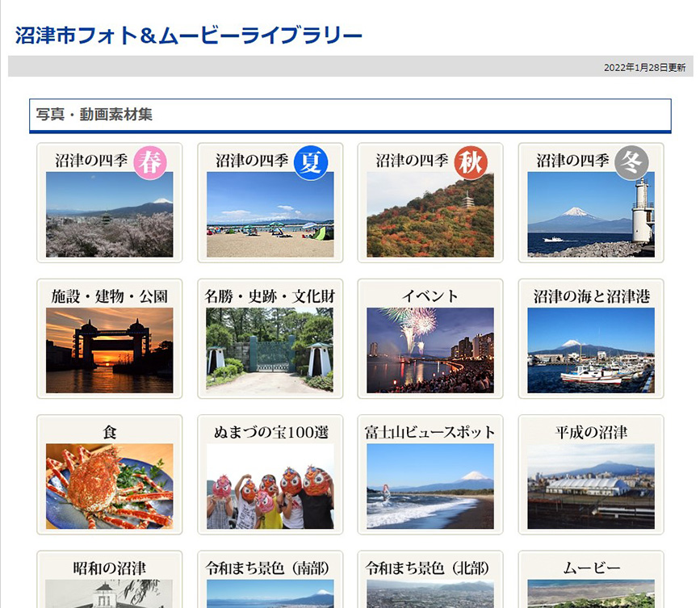This screenshot has width=700, height=608.
Task: Open the spring cherry blossom photo
Action: (109, 214)
